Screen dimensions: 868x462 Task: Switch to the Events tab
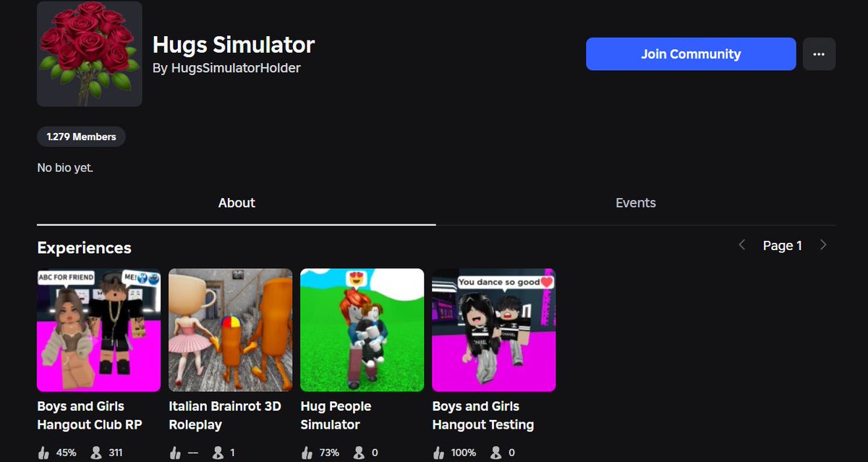[x=636, y=203]
